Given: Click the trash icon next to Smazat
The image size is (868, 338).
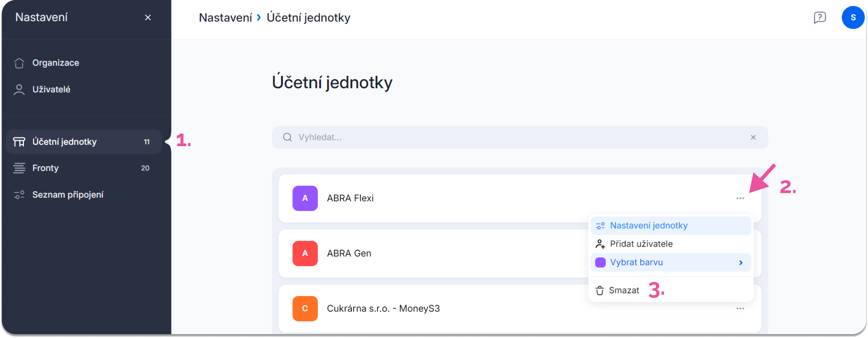Looking at the screenshot, I should pyautogui.click(x=600, y=291).
